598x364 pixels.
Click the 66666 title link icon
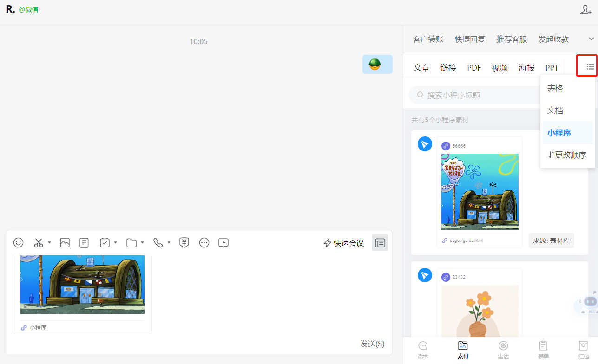(446, 146)
